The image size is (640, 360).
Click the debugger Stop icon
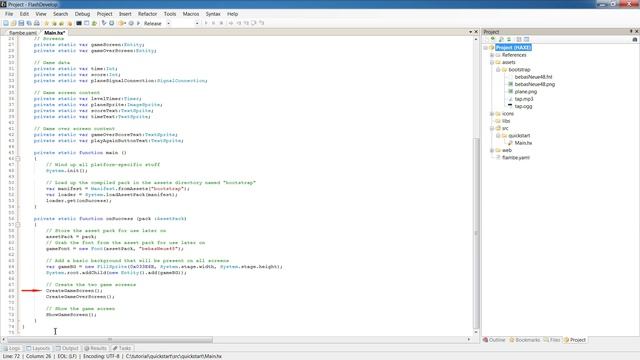coord(221,23)
